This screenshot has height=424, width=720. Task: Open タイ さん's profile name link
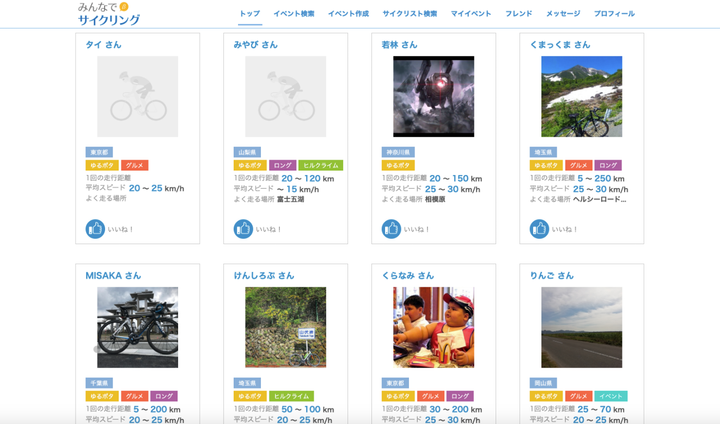click(103, 45)
